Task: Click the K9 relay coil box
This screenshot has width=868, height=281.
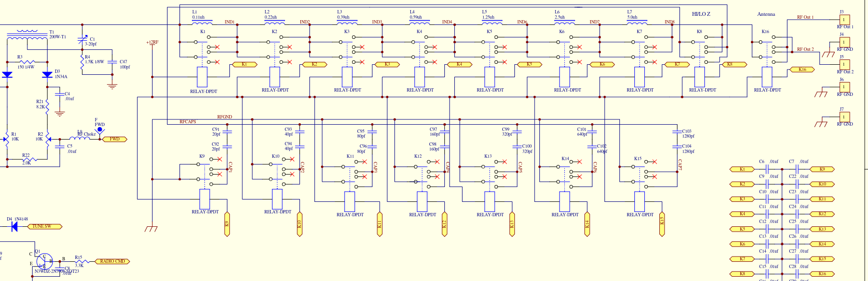Action: (x=204, y=199)
